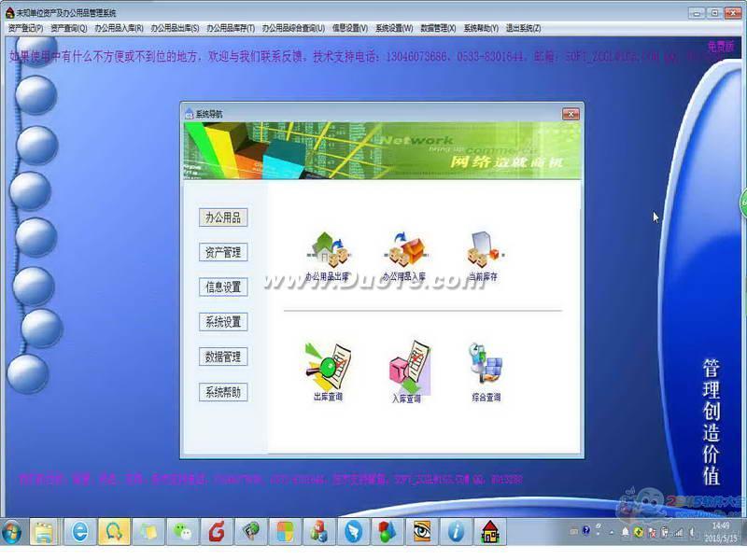The height and width of the screenshot is (560, 747).
Task: Open the 信息设置(V) menu in the menu bar
Action: point(350,28)
